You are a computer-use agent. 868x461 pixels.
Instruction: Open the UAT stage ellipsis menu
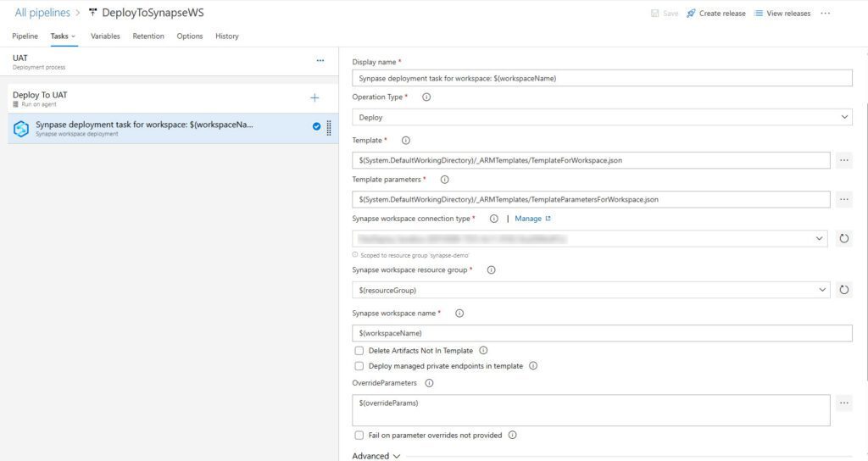[320, 60]
